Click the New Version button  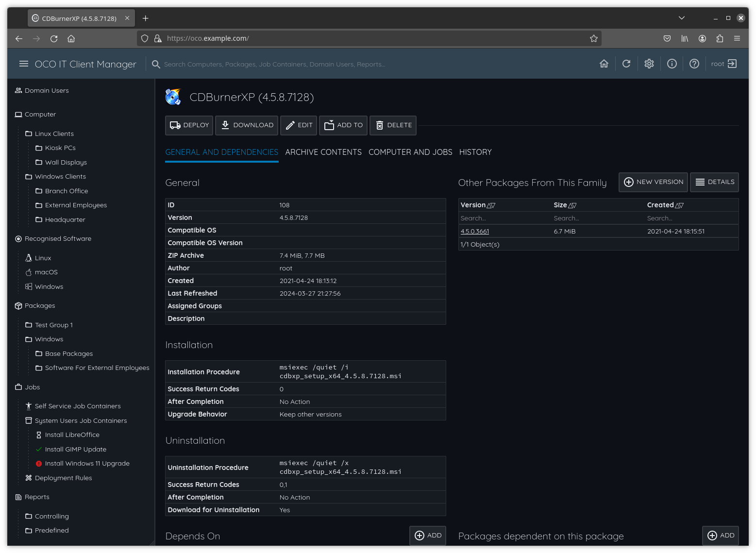pyautogui.click(x=653, y=182)
